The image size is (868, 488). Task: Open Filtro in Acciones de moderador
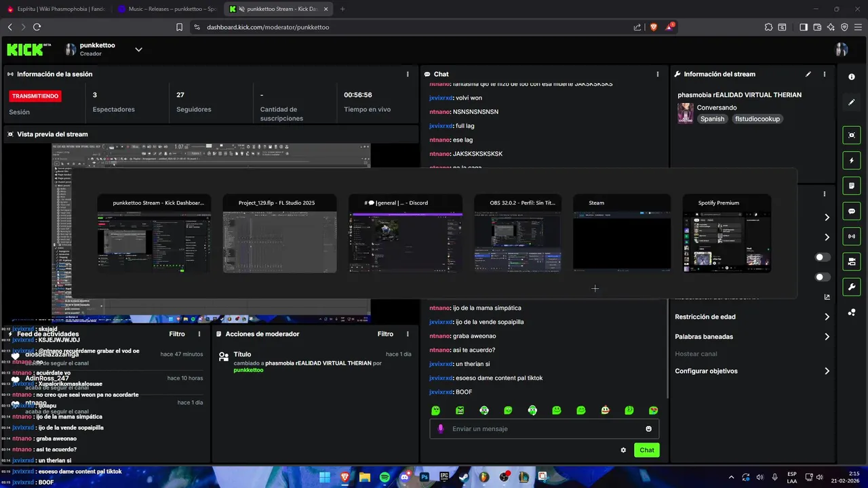click(386, 333)
